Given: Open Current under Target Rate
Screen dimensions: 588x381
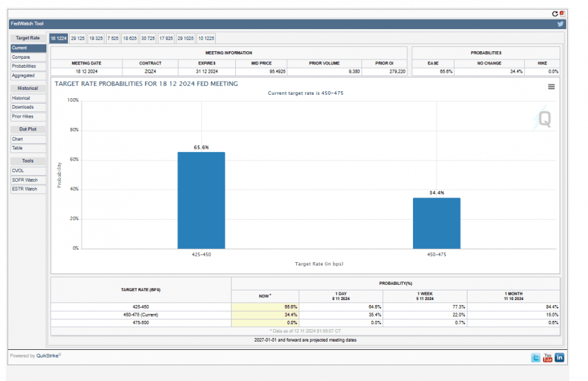Looking at the screenshot, I should [28, 48].
